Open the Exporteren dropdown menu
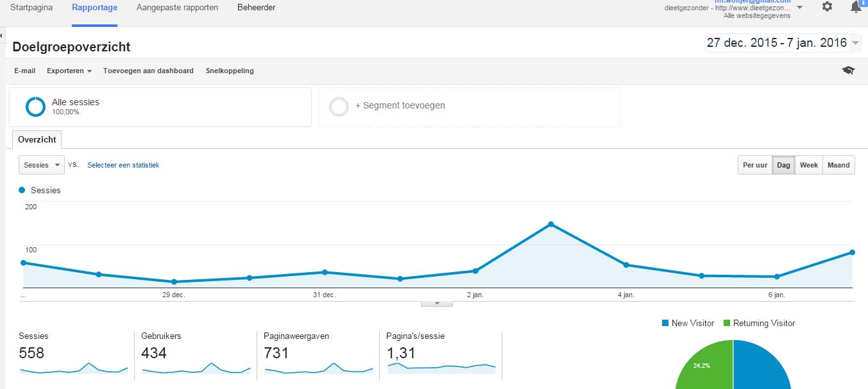The width and height of the screenshot is (868, 389). pos(69,71)
